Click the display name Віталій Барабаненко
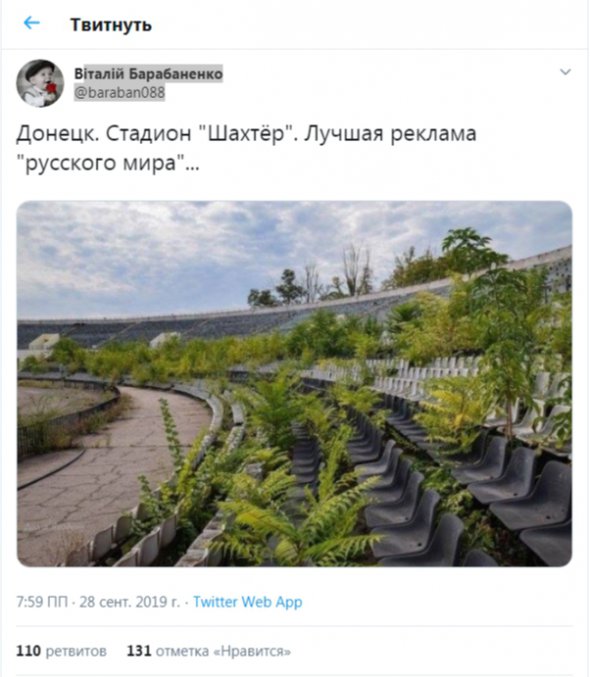 coord(149,74)
